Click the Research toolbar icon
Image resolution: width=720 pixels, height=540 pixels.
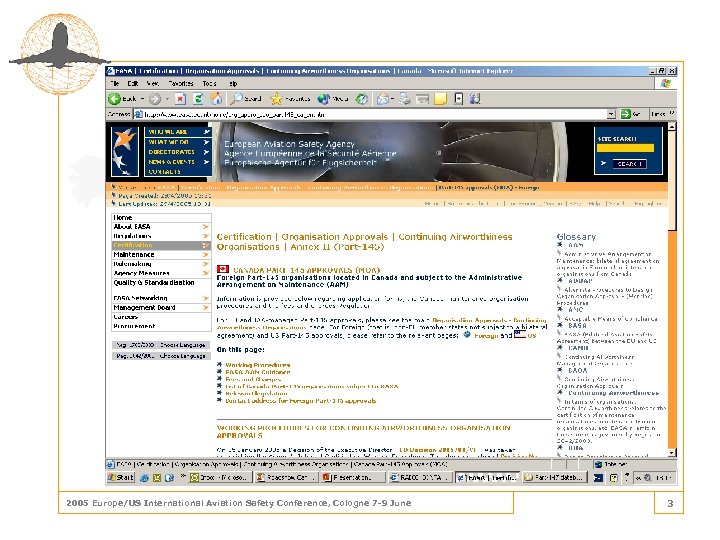458,99
